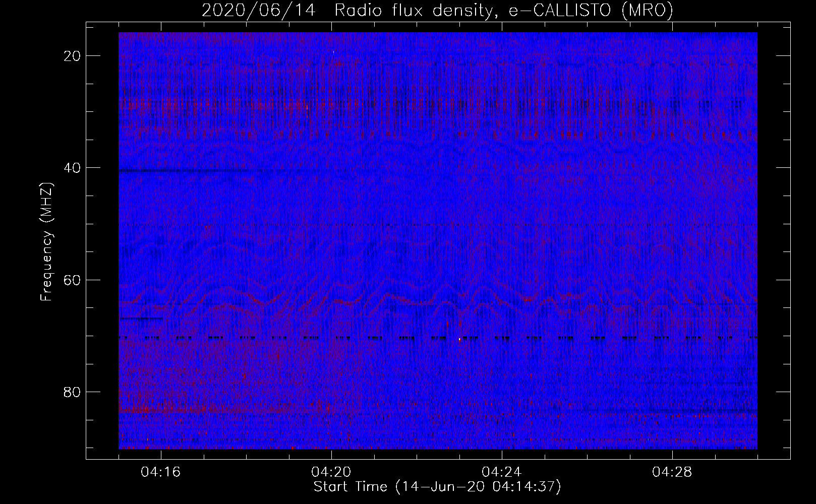816x504 pixels.
Task: Click the frequency tick label '40'
Action: pos(73,168)
